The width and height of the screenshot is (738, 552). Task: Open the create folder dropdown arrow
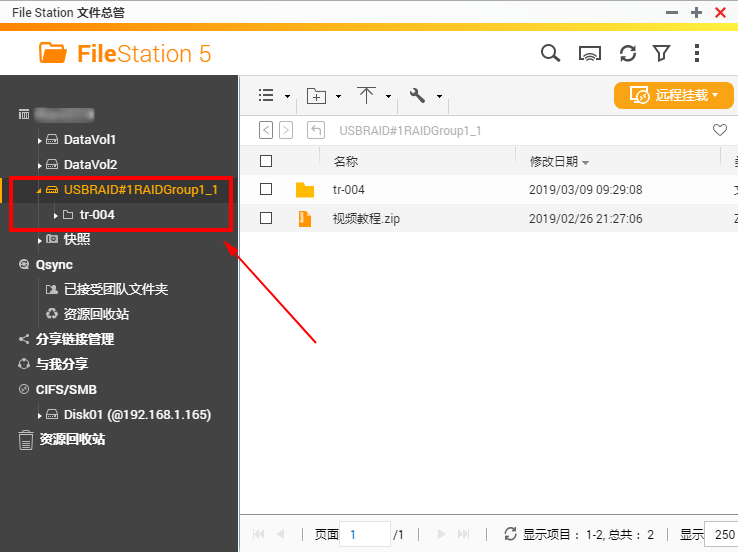[x=338, y=96]
